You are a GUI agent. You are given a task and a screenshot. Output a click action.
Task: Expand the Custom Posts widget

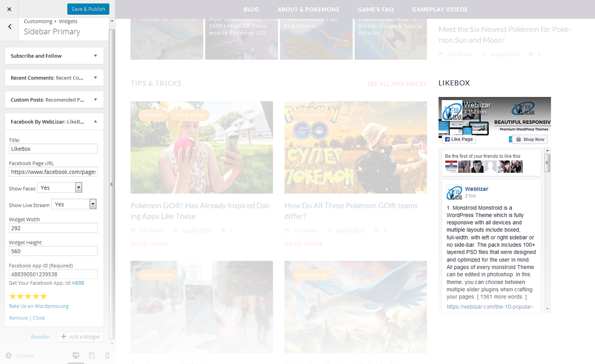95,100
